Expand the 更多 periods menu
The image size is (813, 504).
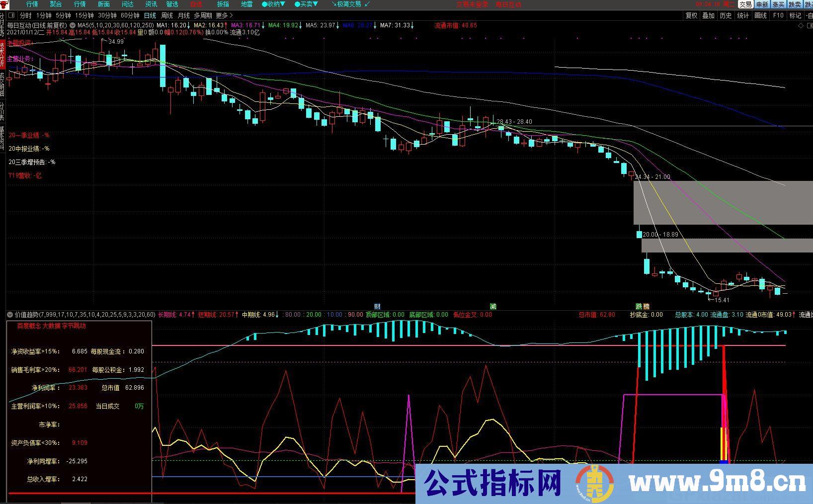(225, 15)
